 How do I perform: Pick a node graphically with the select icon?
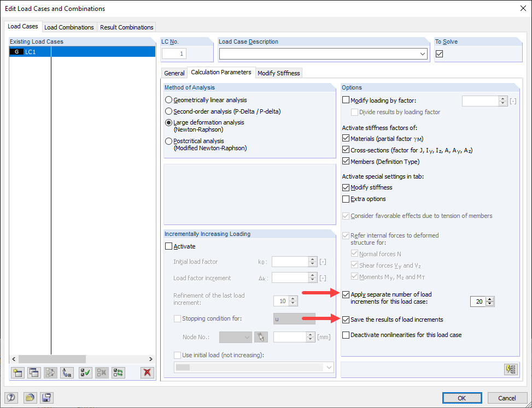pos(261,337)
